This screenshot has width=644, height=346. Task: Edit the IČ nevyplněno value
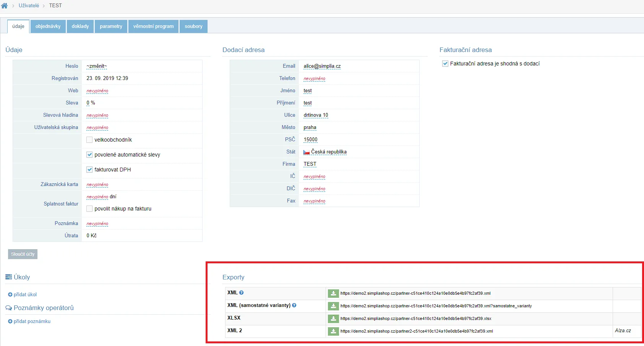315,176
